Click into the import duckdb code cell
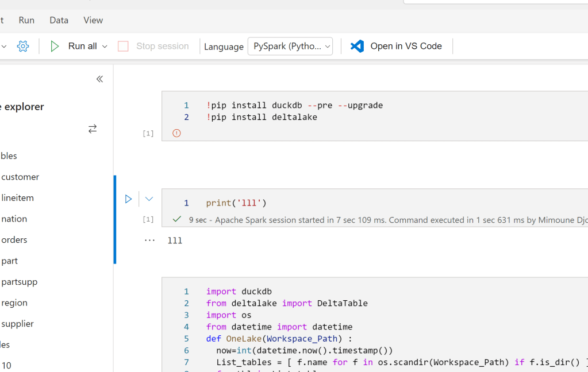The image size is (588, 372). click(x=374, y=321)
